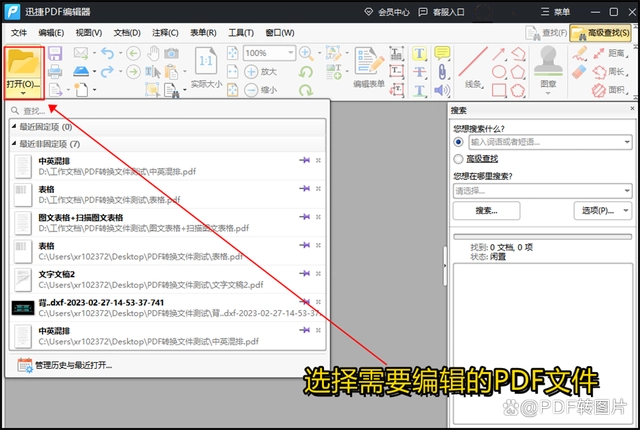
Task: Select the strikethrough text tool
Action: click(x=420, y=72)
